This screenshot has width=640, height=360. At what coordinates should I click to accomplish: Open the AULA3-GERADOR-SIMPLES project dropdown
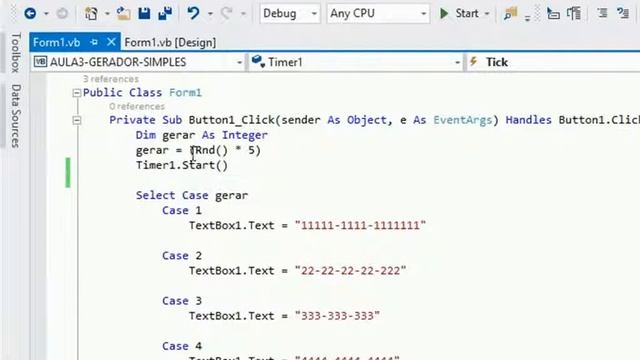click(138, 62)
